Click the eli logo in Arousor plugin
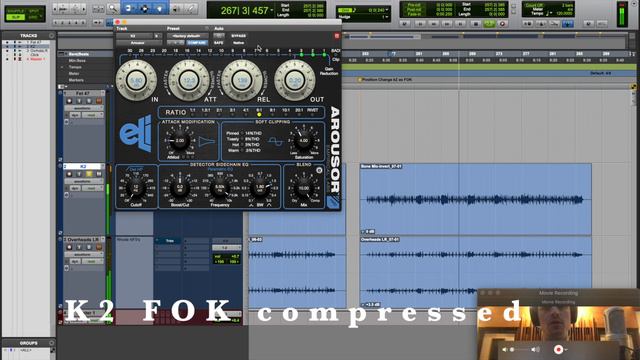 (136, 133)
